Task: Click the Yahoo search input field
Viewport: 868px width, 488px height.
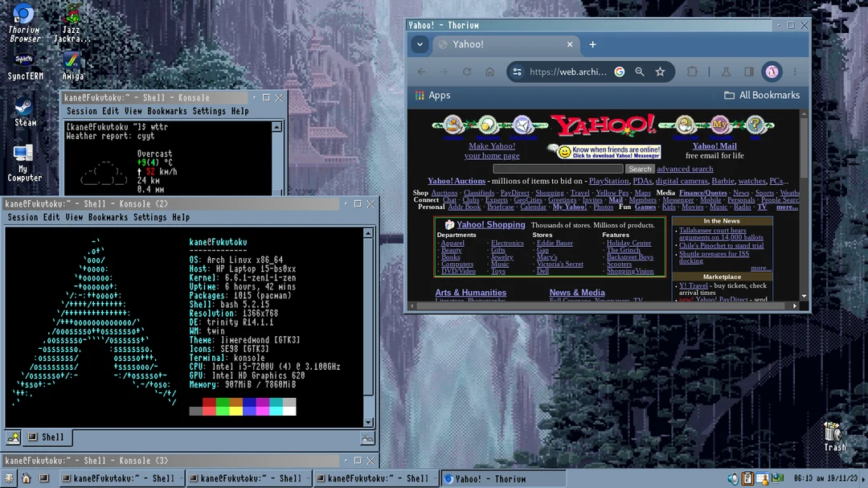Action: [558, 169]
